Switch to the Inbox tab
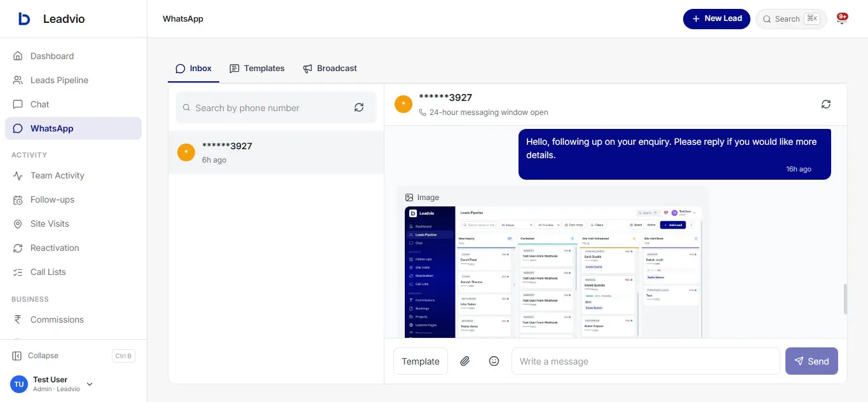Viewport: 868px width, 402px height. click(193, 68)
